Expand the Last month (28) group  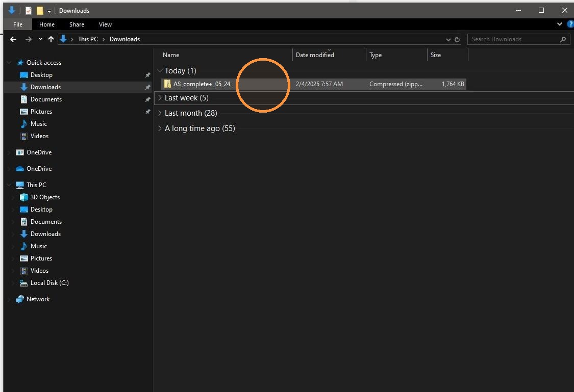[x=160, y=113]
